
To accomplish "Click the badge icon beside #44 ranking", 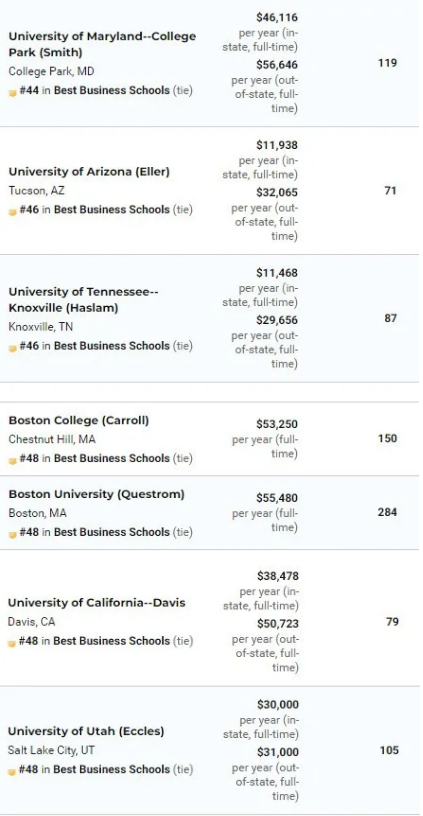I will click(12, 93).
